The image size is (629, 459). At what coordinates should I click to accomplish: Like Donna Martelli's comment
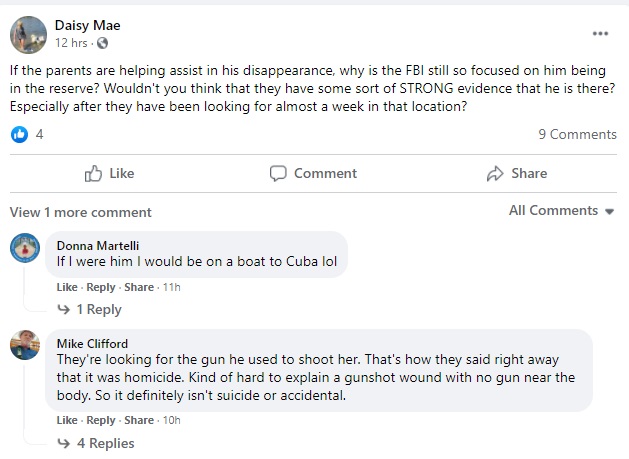[66, 287]
